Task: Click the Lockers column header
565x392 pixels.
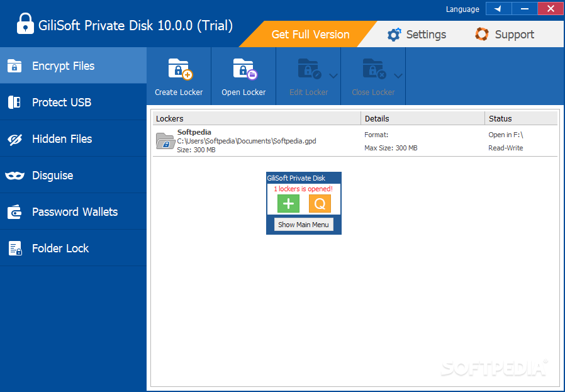Action: tap(257, 118)
